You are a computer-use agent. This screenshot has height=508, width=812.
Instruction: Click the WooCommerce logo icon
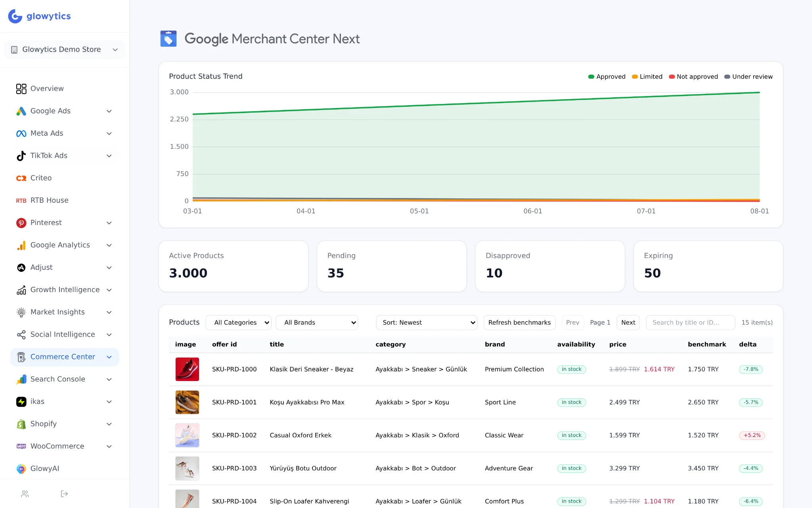pyautogui.click(x=21, y=446)
